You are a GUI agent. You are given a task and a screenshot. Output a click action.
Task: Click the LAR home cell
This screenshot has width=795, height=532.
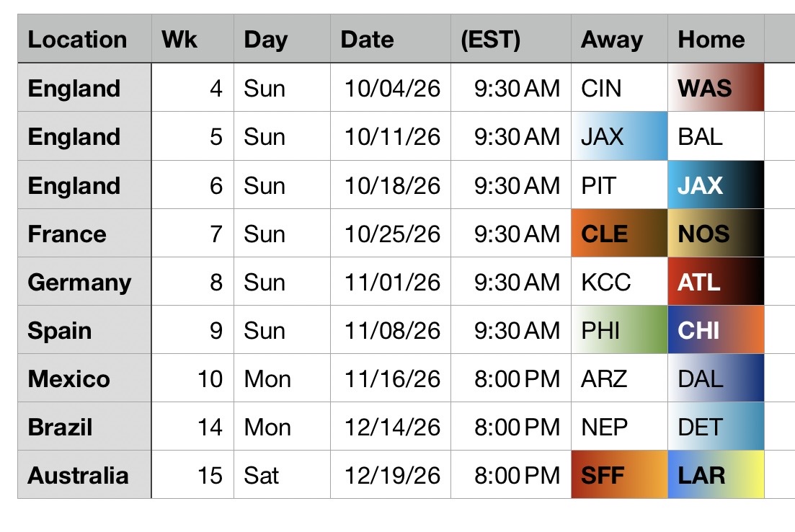716,475
